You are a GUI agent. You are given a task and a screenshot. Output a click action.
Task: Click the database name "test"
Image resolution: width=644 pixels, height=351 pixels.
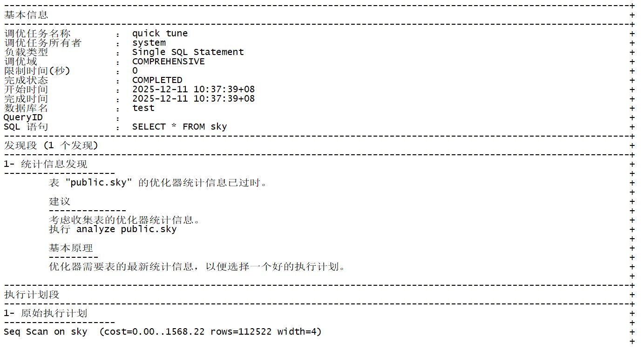[x=143, y=108]
